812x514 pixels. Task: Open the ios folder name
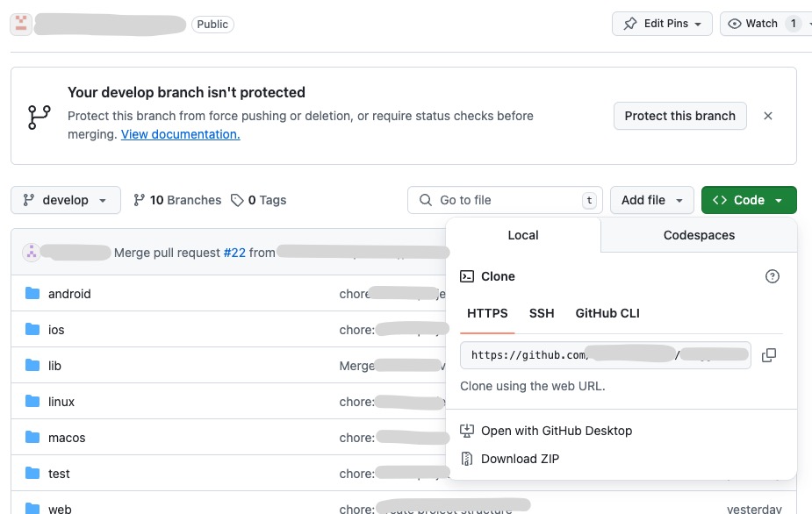click(56, 330)
